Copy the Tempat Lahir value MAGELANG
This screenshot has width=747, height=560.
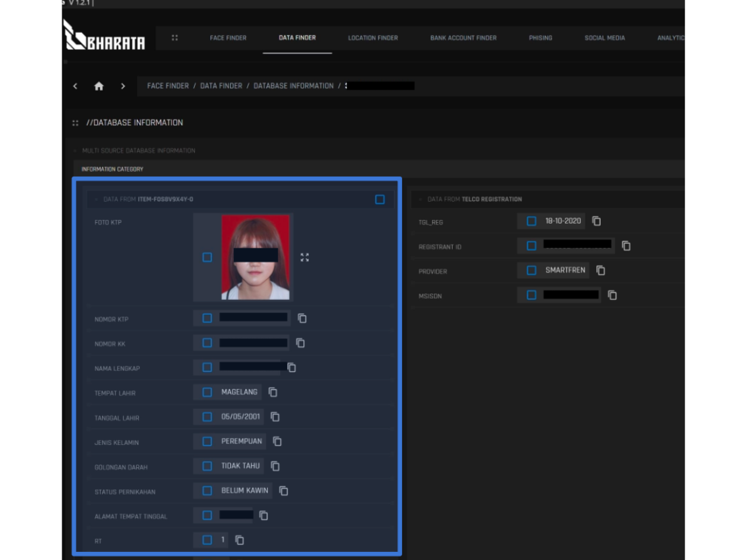pyautogui.click(x=273, y=392)
